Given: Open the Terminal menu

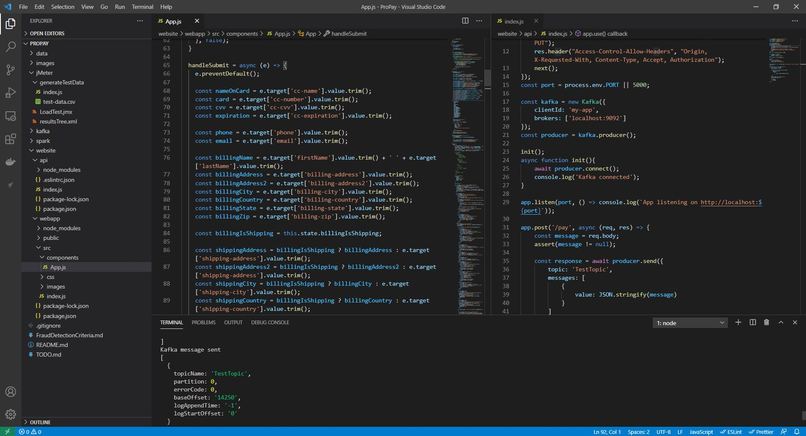Looking at the screenshot, I should pyautogui.click(x=142, y=7).
